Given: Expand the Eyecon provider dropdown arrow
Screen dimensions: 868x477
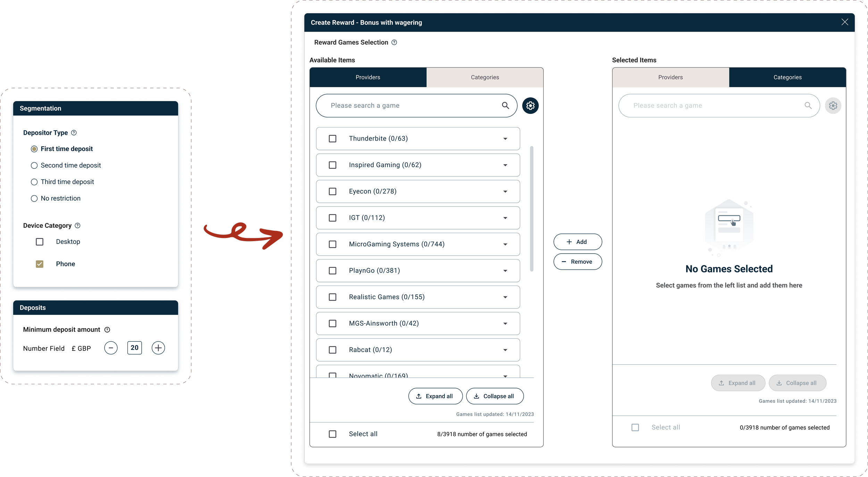Looking at the screenshot, I should tap(505, 191).
